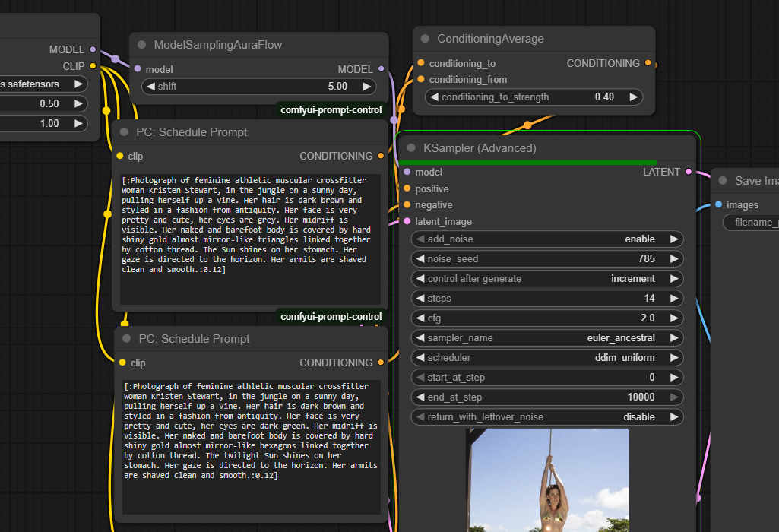779x532 pixels.
Task: Collapse the Save Image node via its dot
Action: (723, 181)
